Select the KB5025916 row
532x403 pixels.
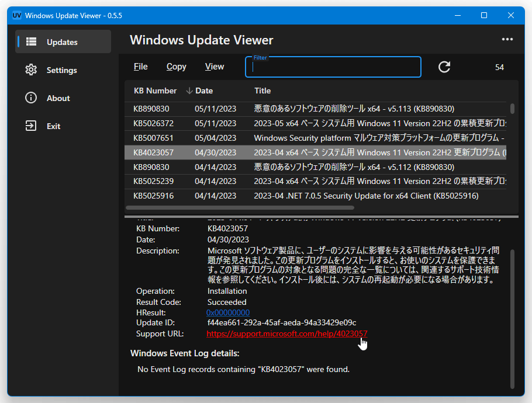click(316, 196)
